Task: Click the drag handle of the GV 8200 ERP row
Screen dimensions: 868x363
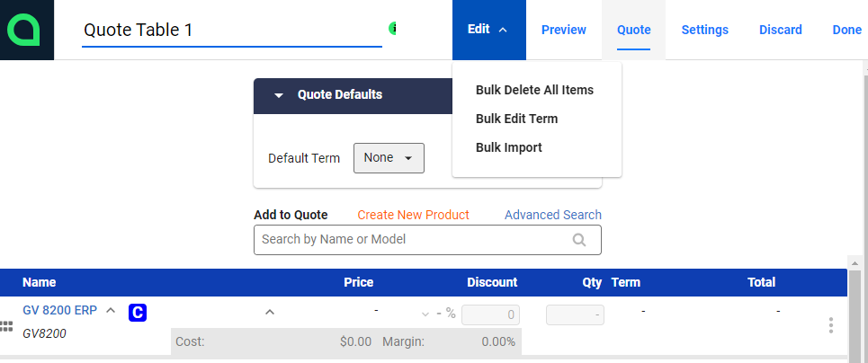Action: point(6,326)
